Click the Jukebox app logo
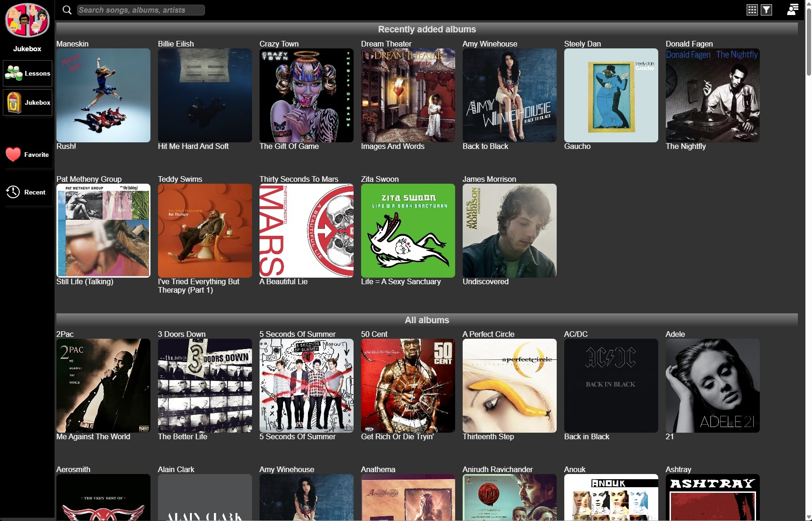812x521 pixels. tap(27, 20)
